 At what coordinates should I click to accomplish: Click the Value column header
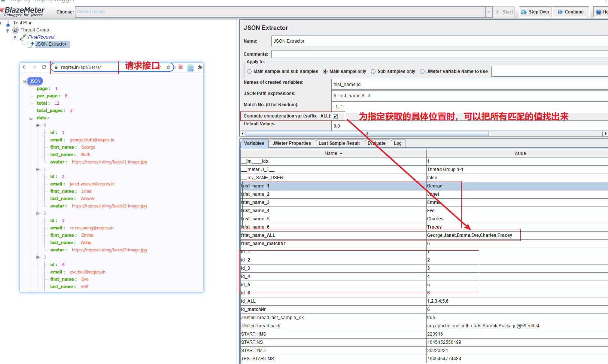coord(520,153)
